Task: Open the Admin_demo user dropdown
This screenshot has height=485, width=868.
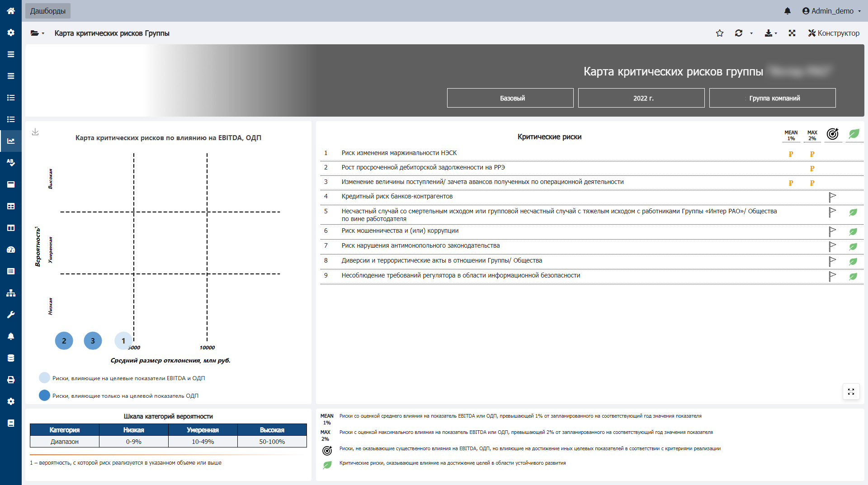Action: [831, 11]
